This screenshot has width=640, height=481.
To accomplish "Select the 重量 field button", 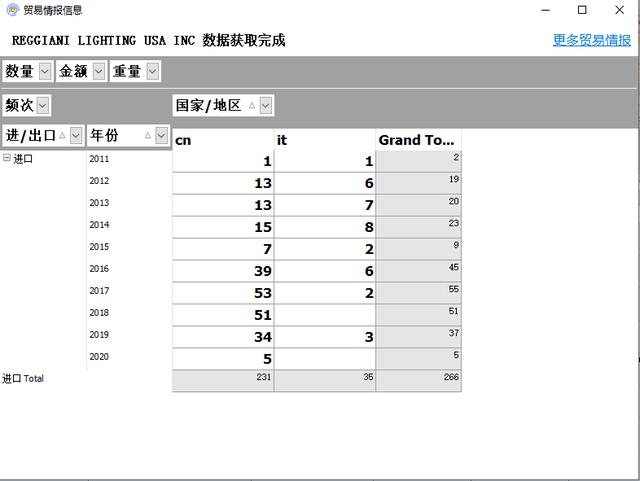I will click(x=135, y=71).
